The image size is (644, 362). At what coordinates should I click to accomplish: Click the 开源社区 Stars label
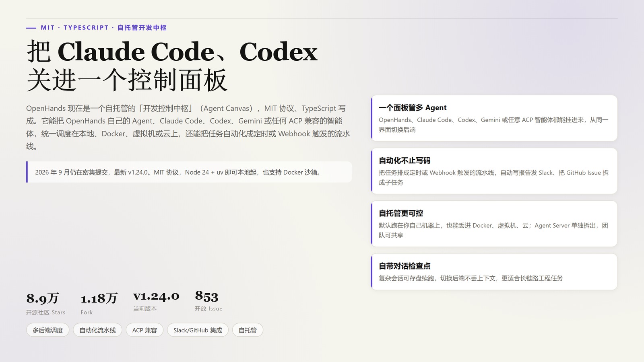pyautogui.click(x=45, y=312)
